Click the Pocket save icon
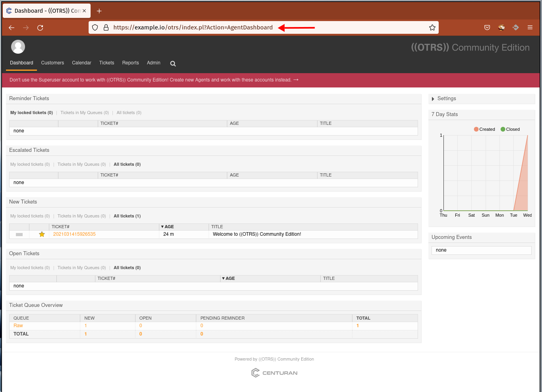This screenshot has height=392, width=542. coord(487,27)
